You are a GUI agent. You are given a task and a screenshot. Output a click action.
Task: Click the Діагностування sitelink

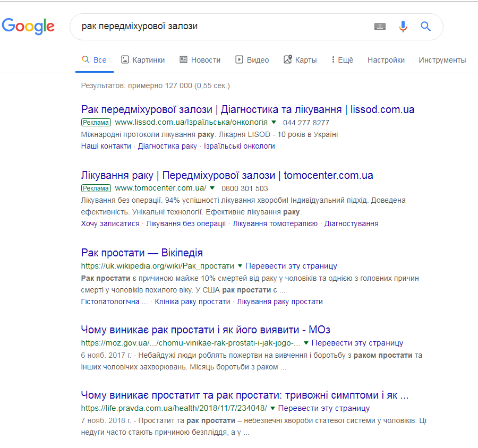[x=351, y=223]
